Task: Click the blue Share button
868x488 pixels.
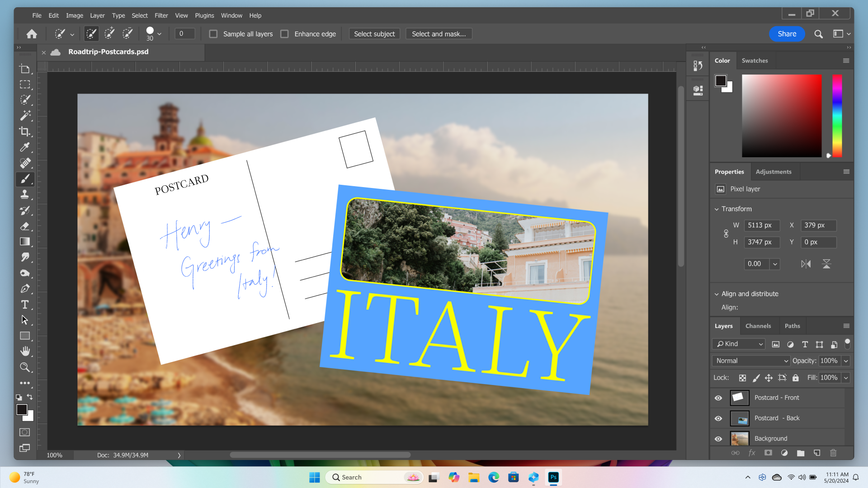Action: point(787,34)
